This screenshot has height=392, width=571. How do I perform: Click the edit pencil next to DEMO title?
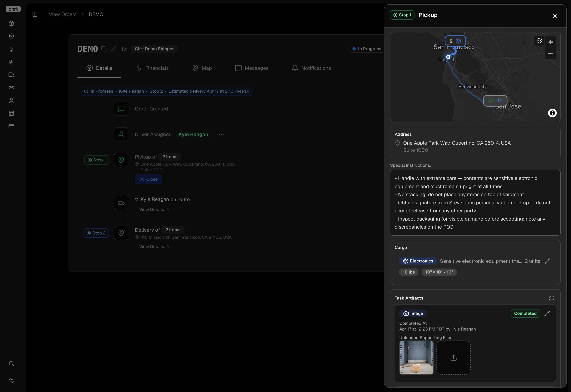[x=114, y=49]
